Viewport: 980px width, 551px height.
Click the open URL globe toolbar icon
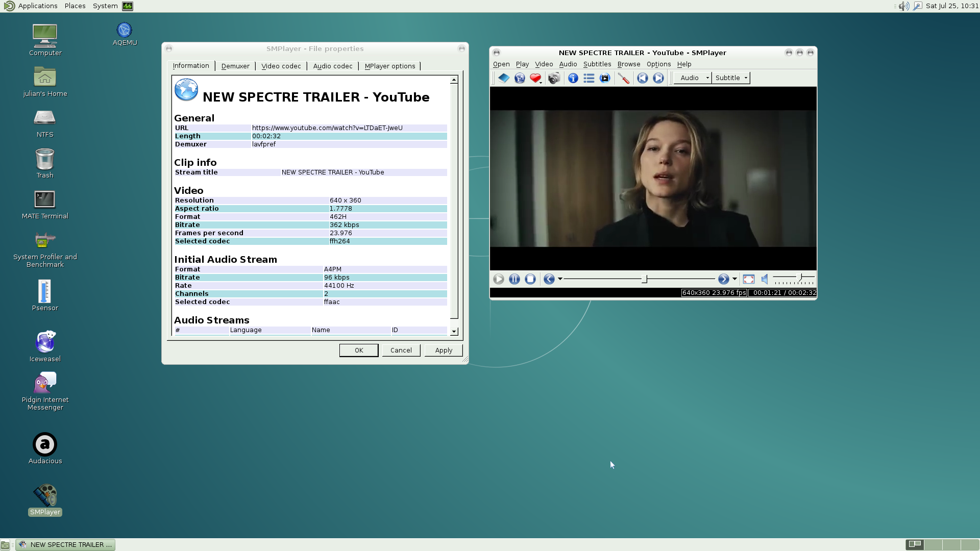[x=520, y=78]
